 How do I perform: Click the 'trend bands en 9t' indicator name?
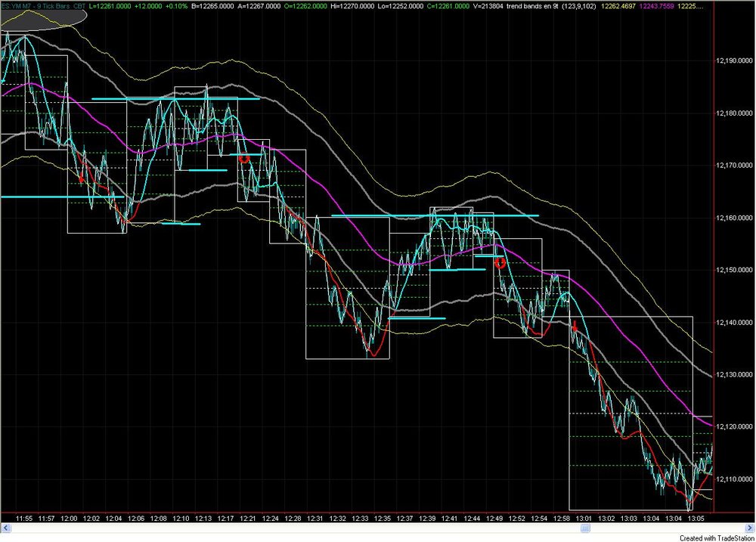[x=532, y=6]
